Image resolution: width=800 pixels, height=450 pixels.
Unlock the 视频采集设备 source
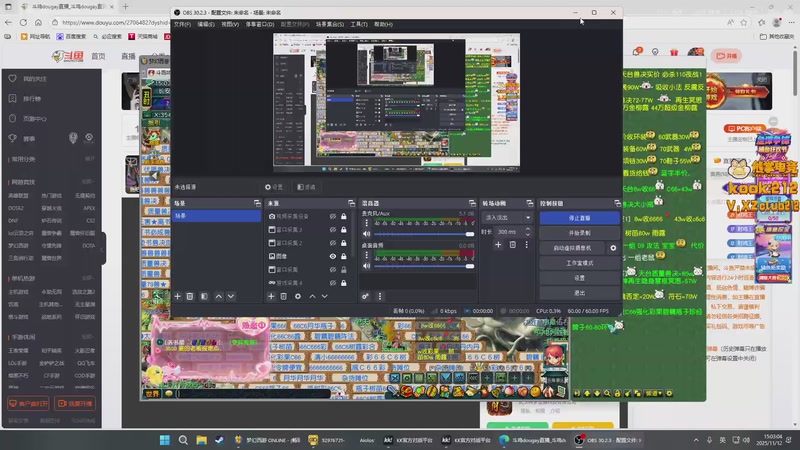(344, 216)
